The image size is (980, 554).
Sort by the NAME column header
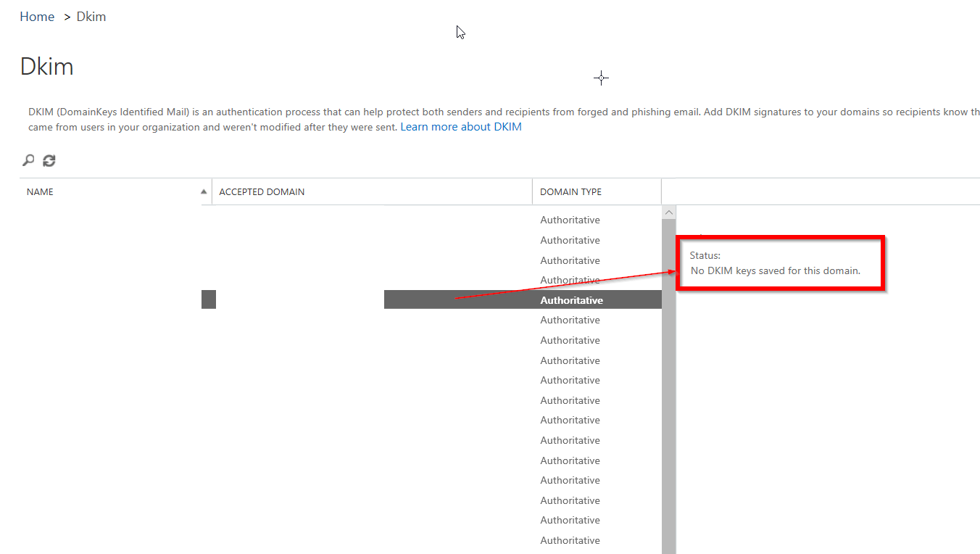[x=41, y=192]
